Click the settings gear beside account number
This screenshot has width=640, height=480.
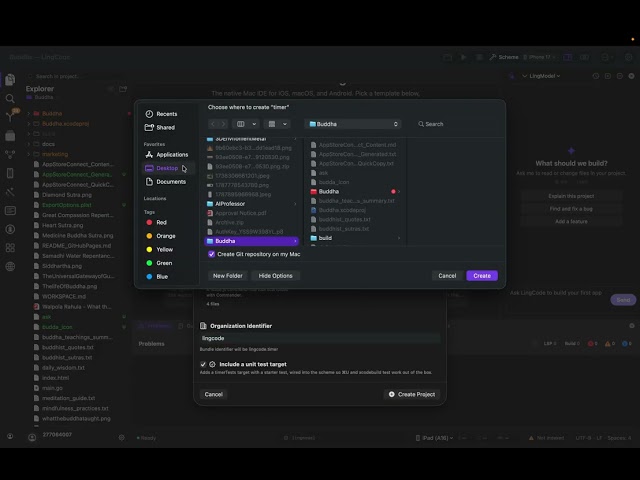(121, 437)
